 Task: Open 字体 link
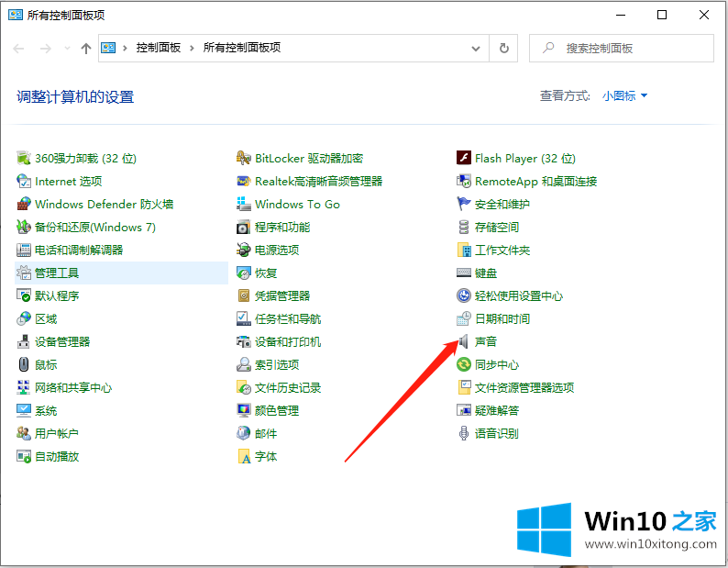[266, 456]
